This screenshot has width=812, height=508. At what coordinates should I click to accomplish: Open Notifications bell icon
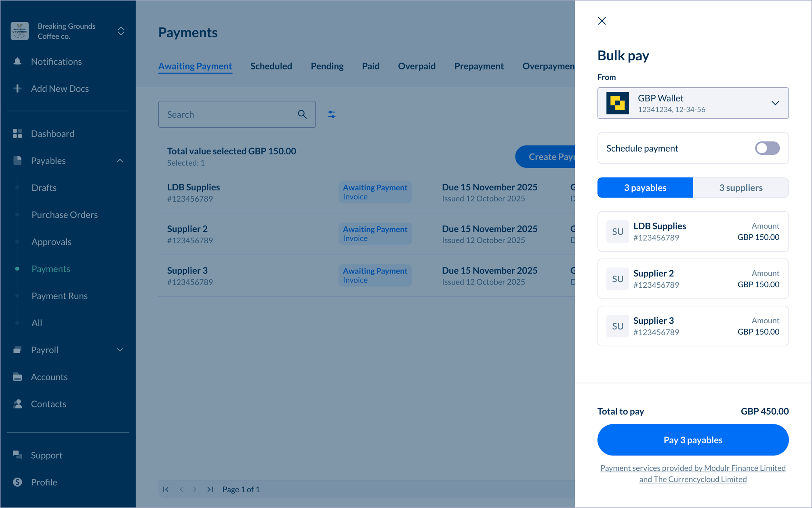17,61
